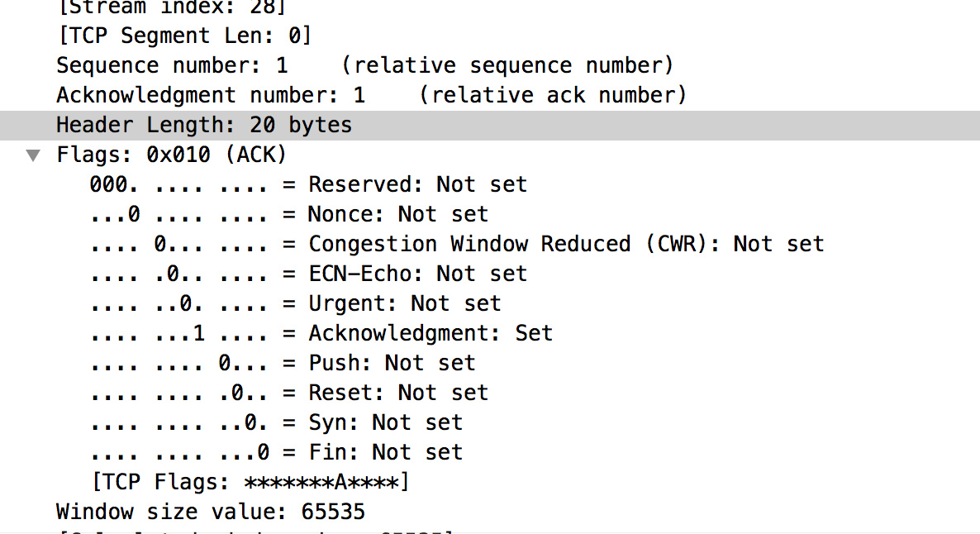This screenshot has width=980, height=534.
Task: Select the Urgent: Not set flag row
Action: click(x=295, y=303)
